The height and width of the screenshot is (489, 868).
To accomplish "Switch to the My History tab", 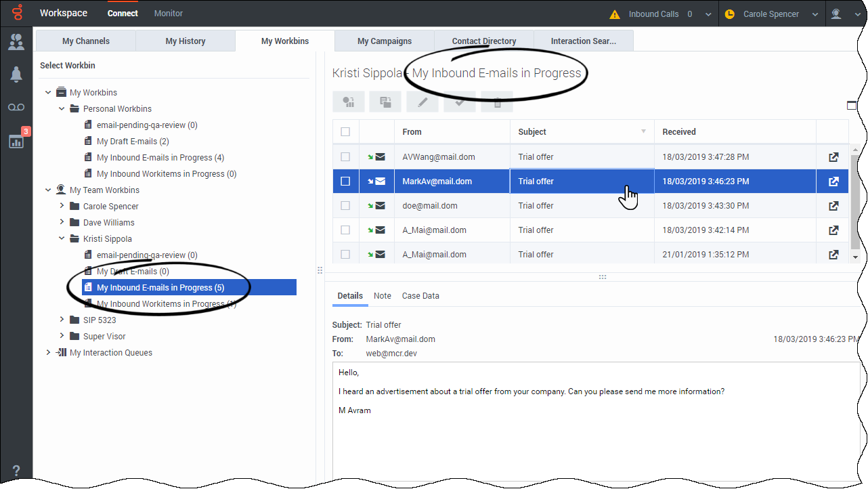I will (185, 41).
